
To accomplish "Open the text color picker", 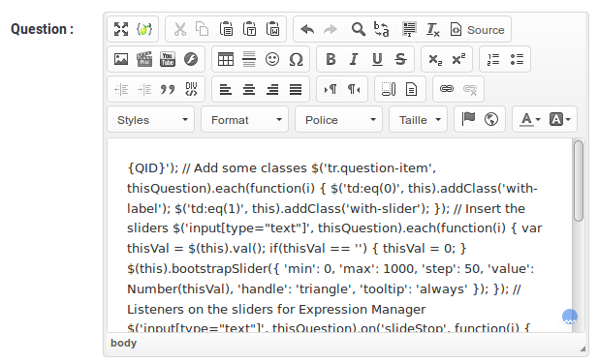I will pyautogui.click(x=530, y=119).
